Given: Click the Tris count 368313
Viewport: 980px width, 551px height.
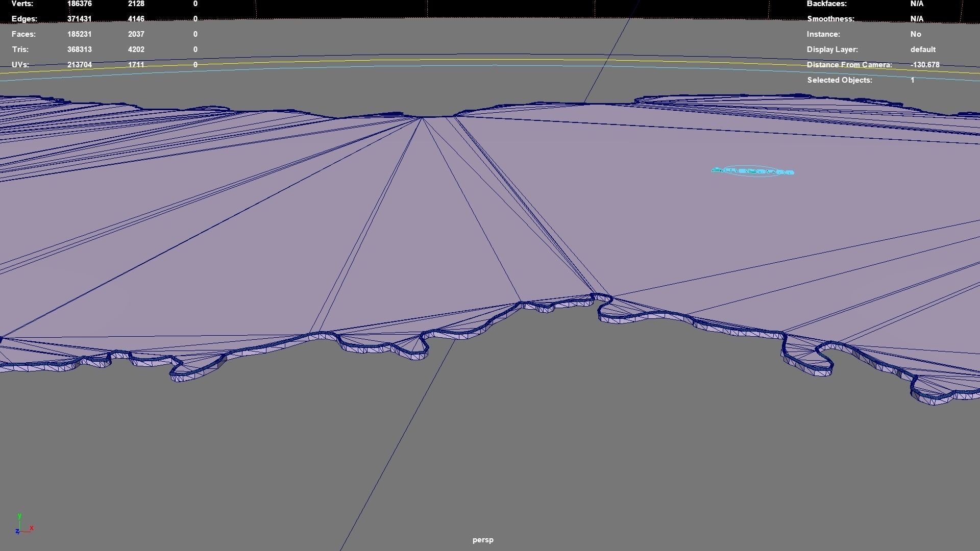Looking at the screenshot, I should [x=79, y=49].
